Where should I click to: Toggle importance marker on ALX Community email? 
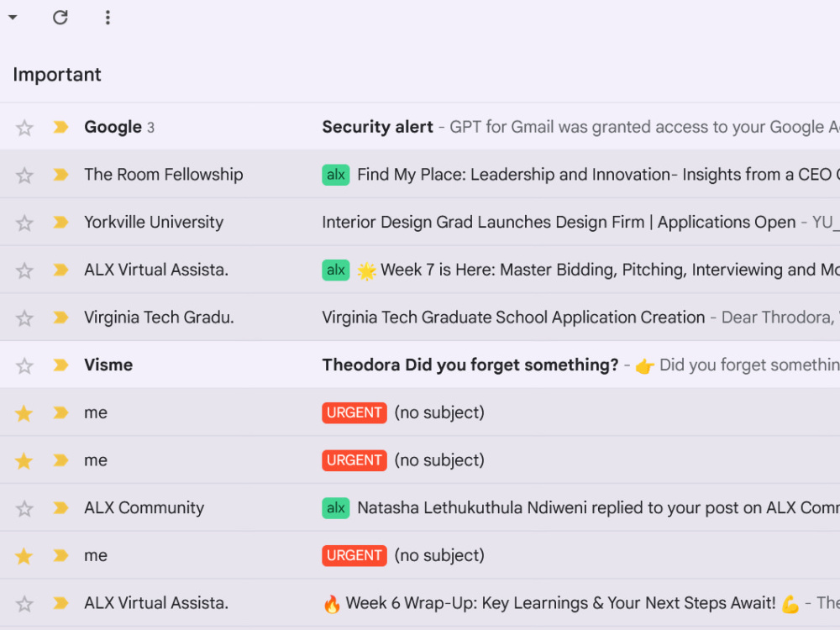pos(60,507)
